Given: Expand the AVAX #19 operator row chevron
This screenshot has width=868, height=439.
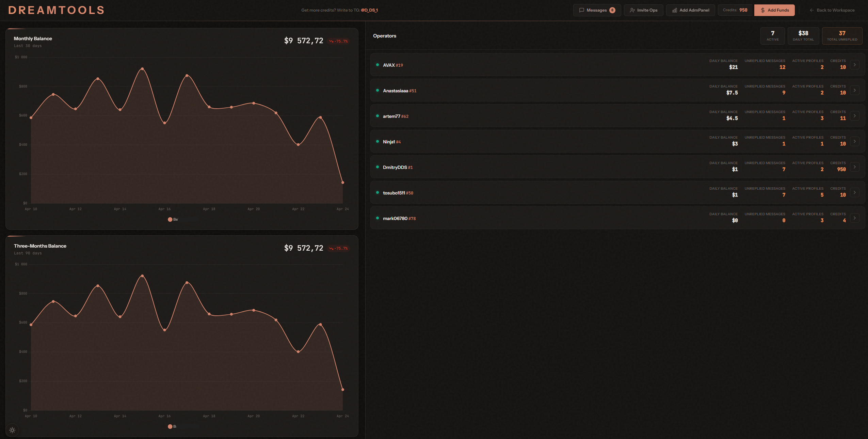Looking at the screenshot, I should 854,65.
